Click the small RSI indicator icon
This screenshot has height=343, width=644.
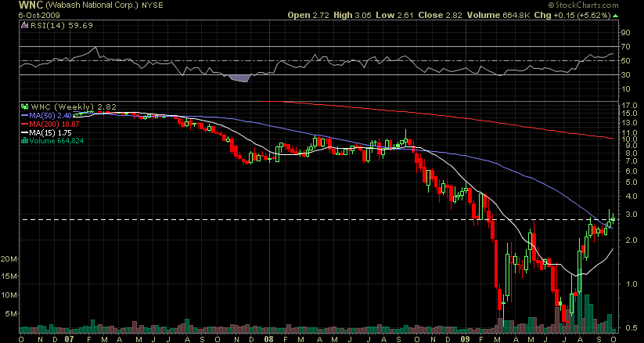click(23, 26)
